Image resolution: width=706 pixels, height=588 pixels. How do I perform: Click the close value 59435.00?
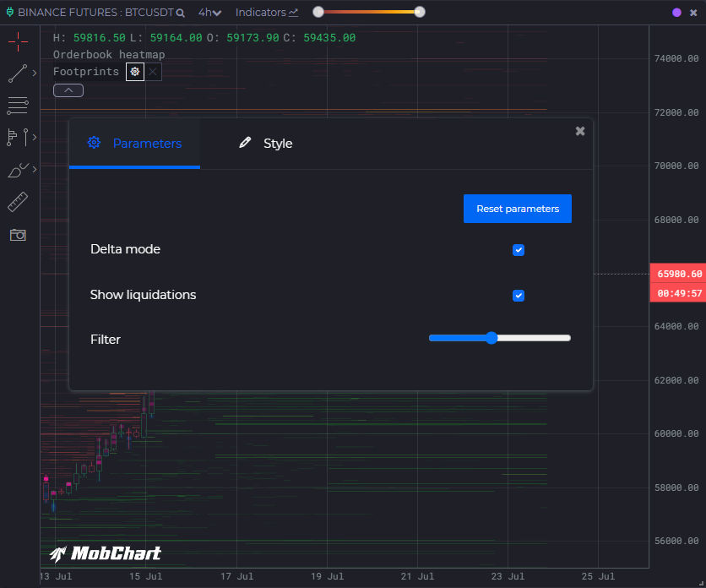(x=329, y=38)
